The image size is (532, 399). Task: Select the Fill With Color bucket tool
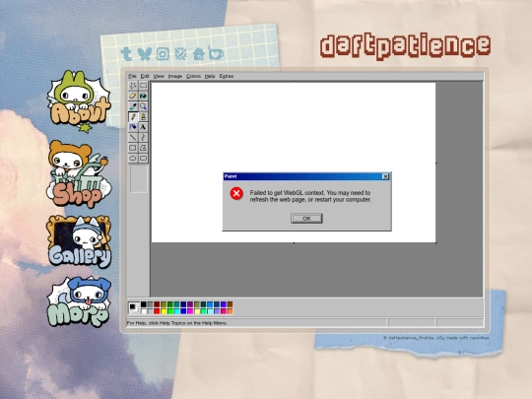click(143, 96)
